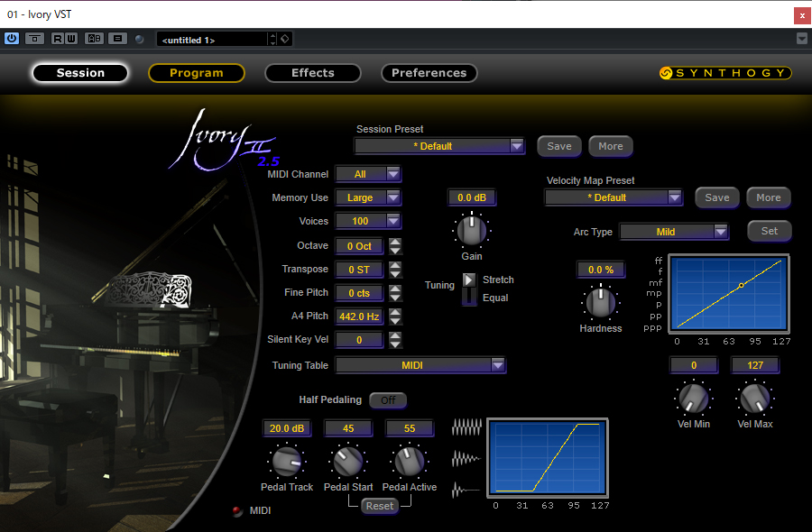
Task: Click the velocity curve control point
Action: [741, 285]
